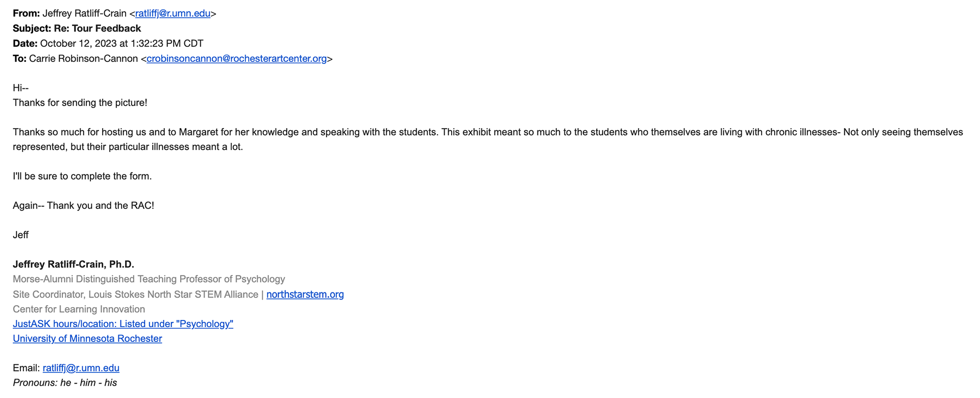Open the crobinsoncannon@rochesterartcenter.org recipient link

click(236, 59)
